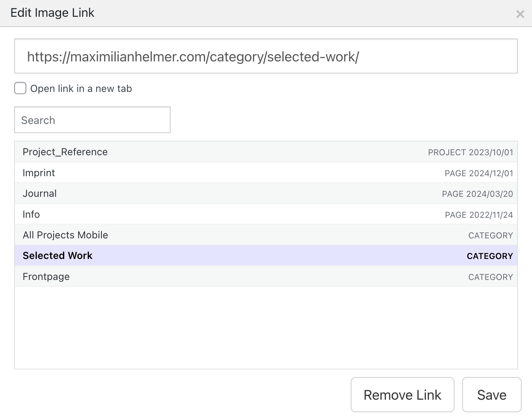Click the PAGE 2024/03/20 date label
This screenshot has width=532, height=418.
[477, 194]
